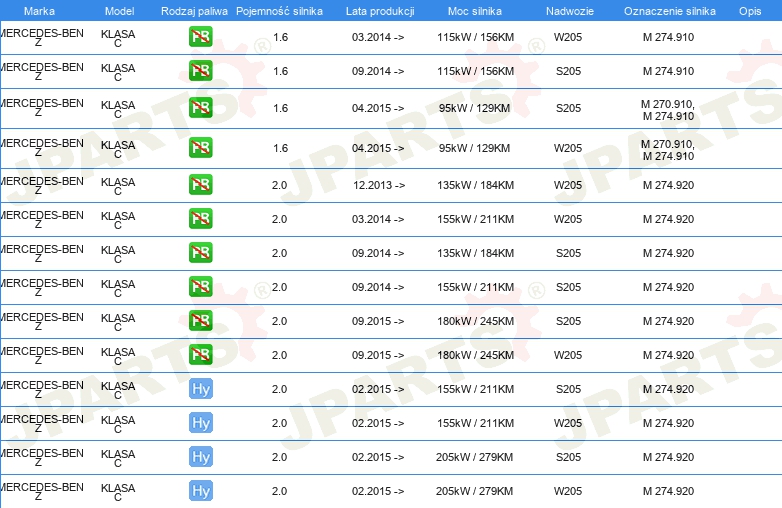Screen dimensions: 782x508
Task: Select the petrol icon in the 95kW S205 row
Action: tap(200, 108)
